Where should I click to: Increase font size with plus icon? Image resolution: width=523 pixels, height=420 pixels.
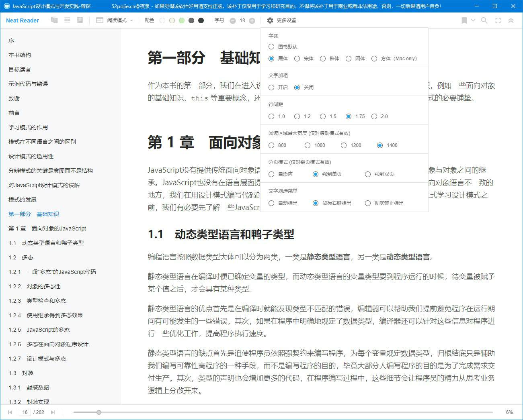pyautogui.click(x=252, y=21)
